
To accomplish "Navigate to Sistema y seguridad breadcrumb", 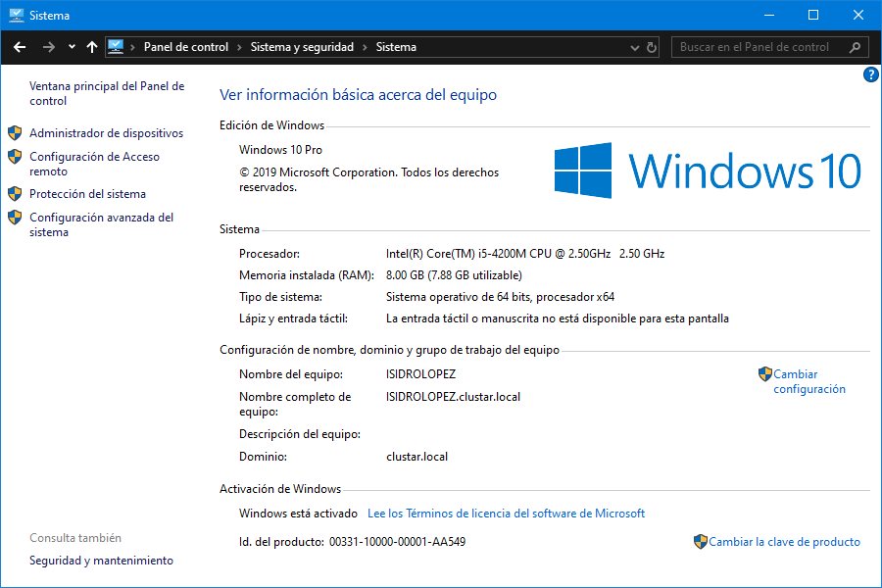I will [x=302, y=47].
